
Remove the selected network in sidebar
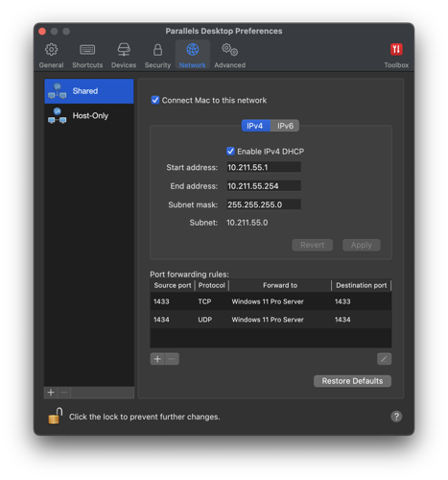64,393
